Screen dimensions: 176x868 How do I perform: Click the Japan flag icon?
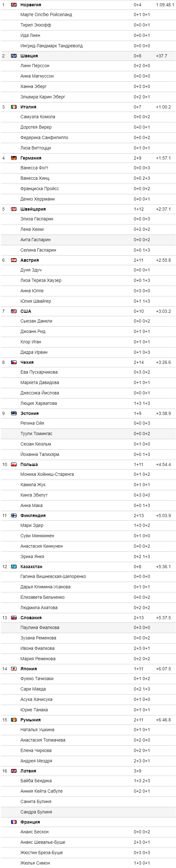coord(14,668)
